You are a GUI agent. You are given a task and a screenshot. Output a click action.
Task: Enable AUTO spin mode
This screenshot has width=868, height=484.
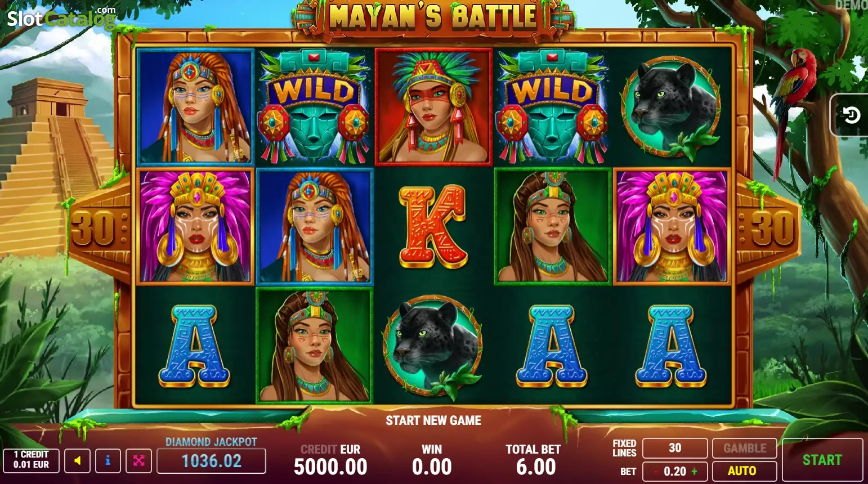coord(744,471)
